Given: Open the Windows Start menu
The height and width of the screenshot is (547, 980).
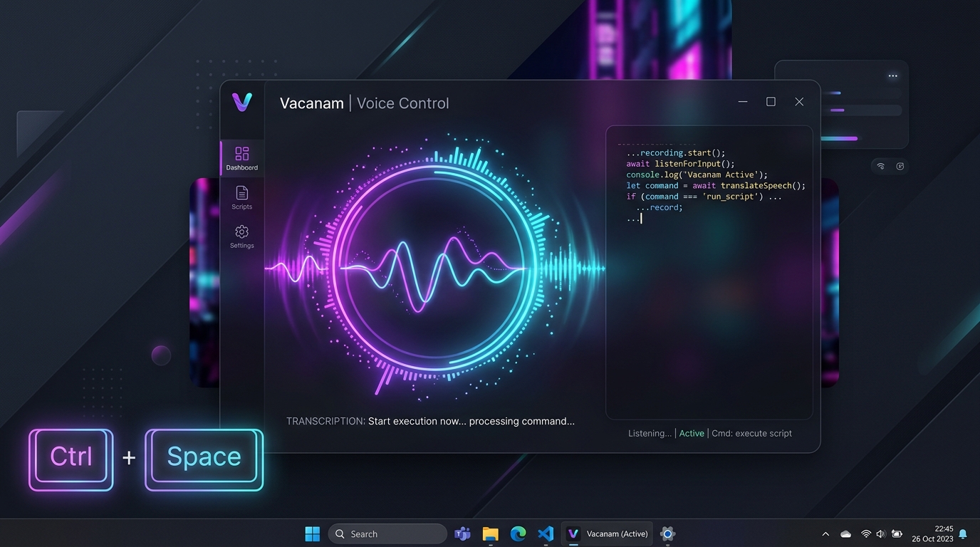Looking at the screenshot, I should [x=312, y=533].
